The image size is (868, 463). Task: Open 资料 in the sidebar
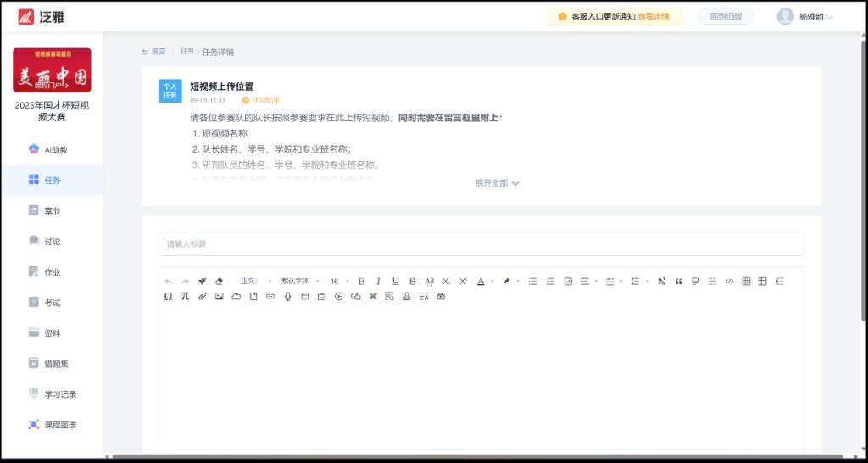[x=52, y=333]
